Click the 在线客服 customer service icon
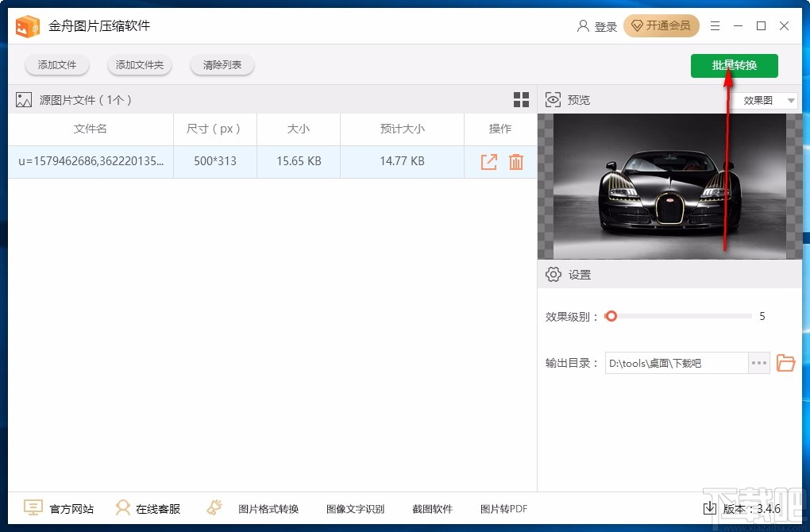 [124, 507]
